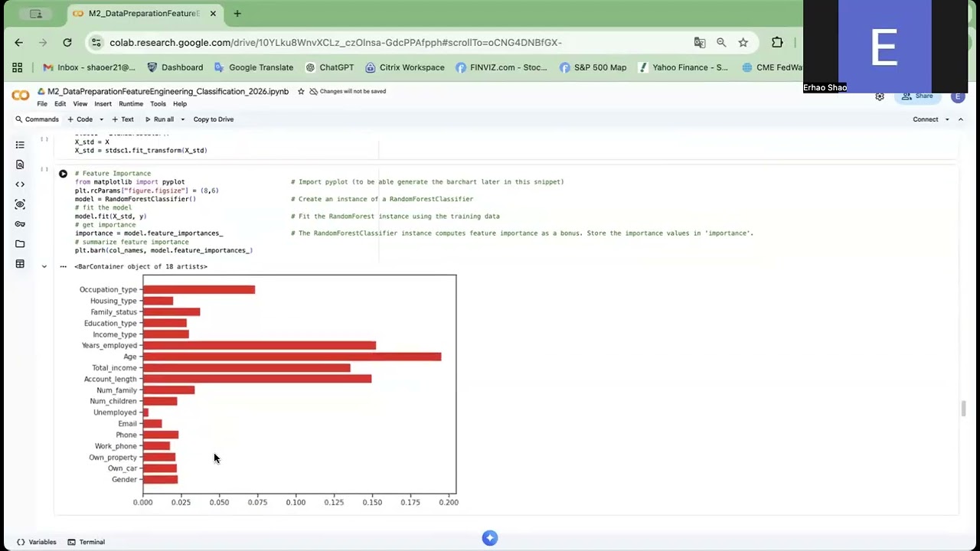Collapse the header with up chevron
Viewport: 980px width, 551px height.
tap(961, 119)
